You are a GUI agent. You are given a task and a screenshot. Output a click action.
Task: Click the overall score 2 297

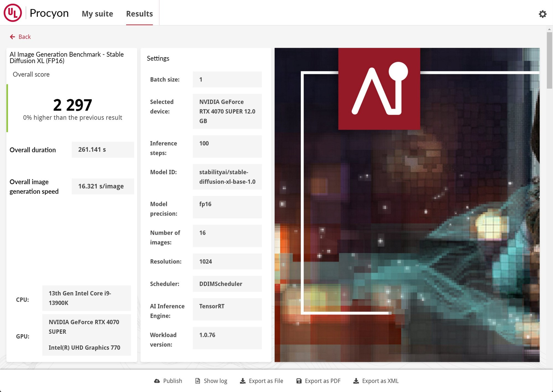[x=72, y=105]
